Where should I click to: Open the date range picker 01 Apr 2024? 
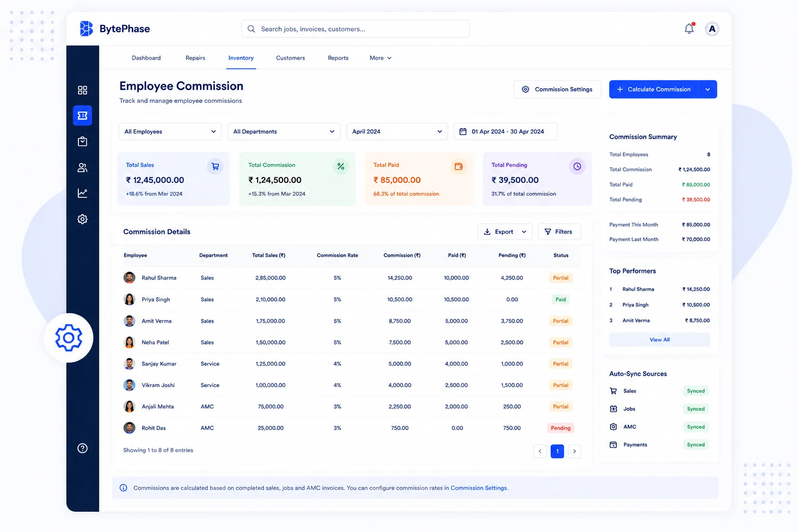[506, 131]
